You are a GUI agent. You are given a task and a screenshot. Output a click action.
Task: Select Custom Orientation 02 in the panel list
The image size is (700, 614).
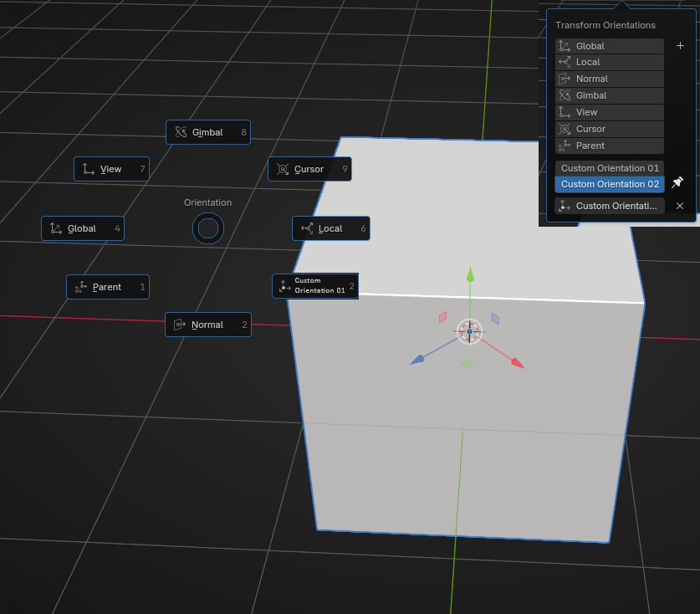coord(610,184)
